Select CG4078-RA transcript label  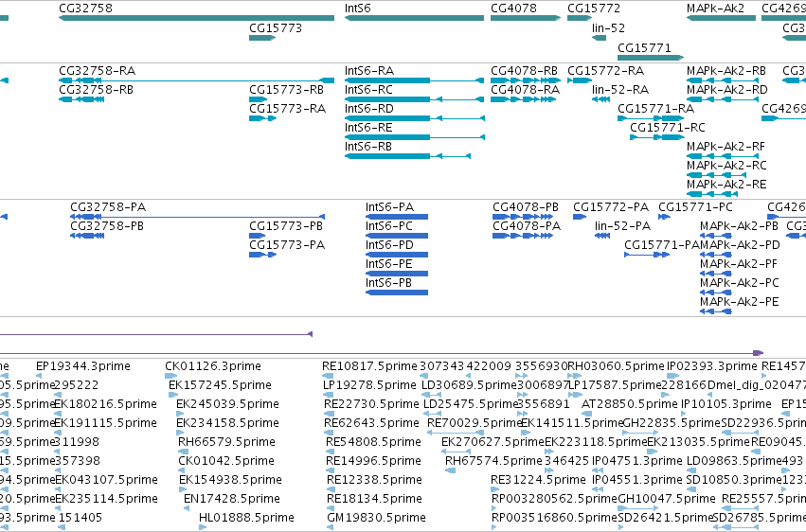coord(526,90)
